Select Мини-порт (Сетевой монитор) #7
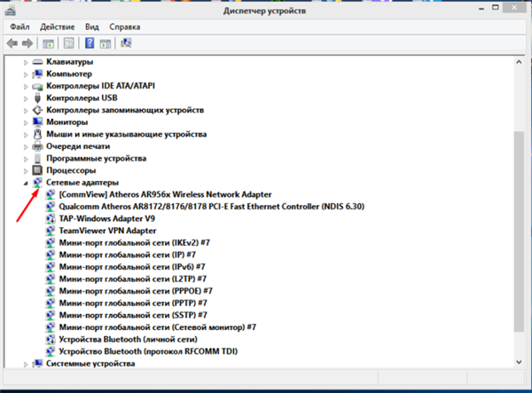 click(x=158, y=327)
